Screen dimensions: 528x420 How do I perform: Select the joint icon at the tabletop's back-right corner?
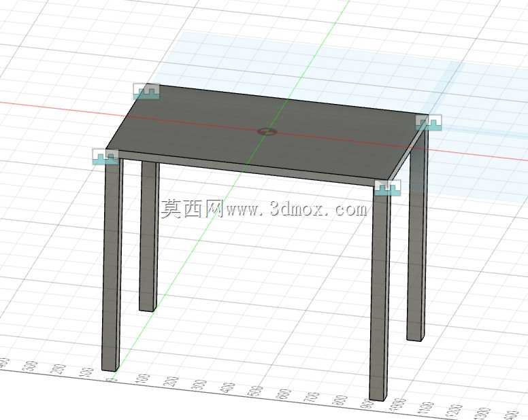pyautogui.click(x=429, y=122)
